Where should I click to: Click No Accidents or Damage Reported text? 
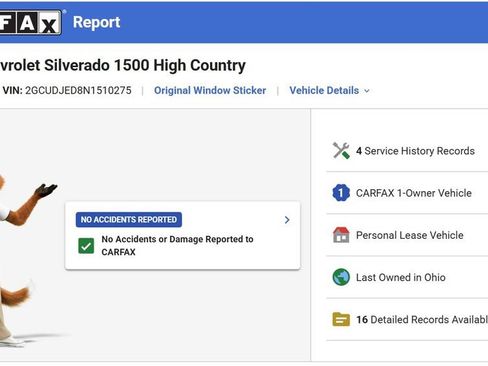click(177, 245)
